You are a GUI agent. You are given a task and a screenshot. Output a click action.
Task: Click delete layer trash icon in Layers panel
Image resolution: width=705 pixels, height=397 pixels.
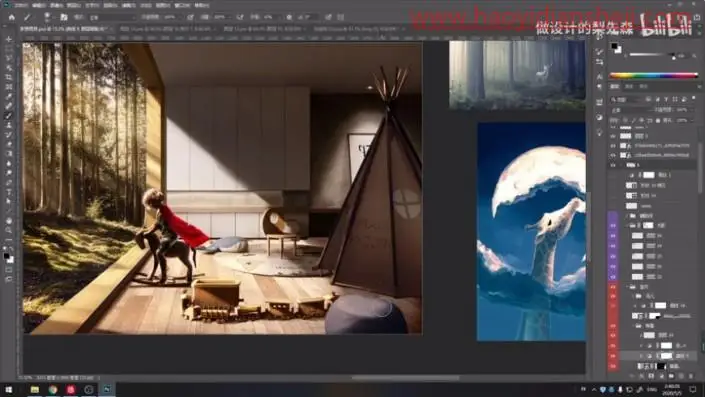pos(691,376)
